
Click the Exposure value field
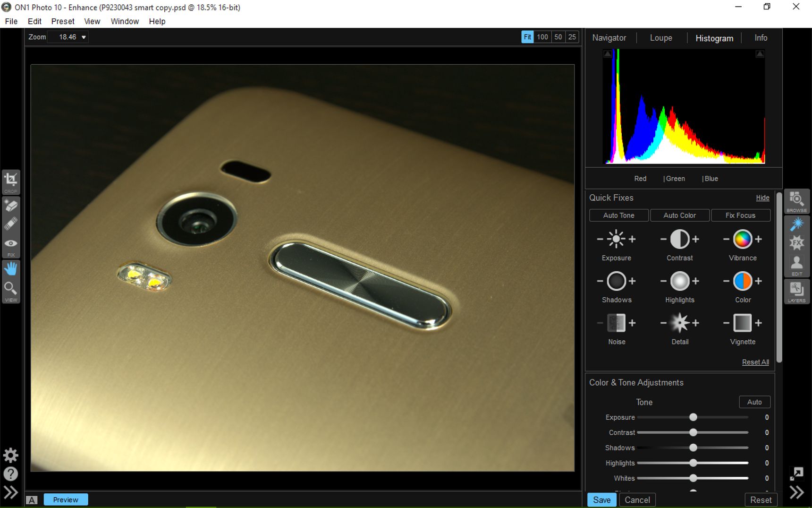(x=766, y=417)
